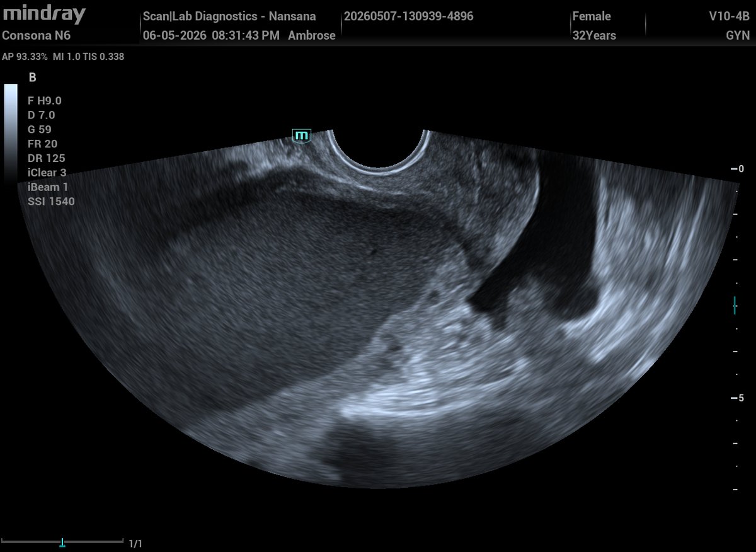Viewport: 756px width, 552px height.
Task: Click depth scale label '0'
Action: [x=741, y=169]
